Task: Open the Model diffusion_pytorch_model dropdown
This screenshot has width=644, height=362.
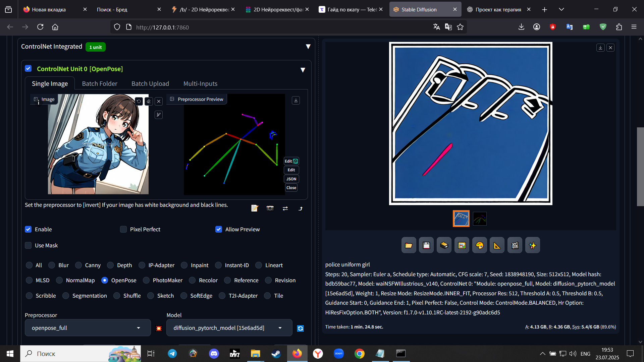Action: [x=229, y=328]
